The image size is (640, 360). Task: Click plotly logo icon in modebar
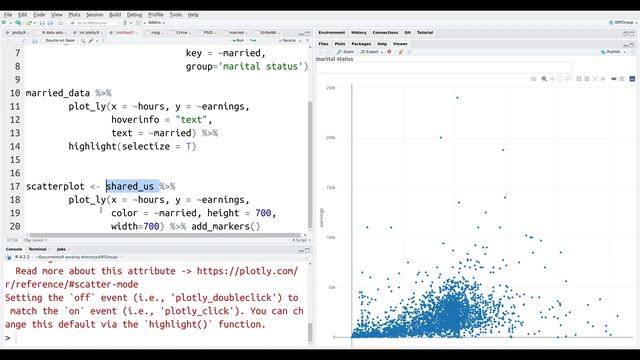[x=632, y=79]
